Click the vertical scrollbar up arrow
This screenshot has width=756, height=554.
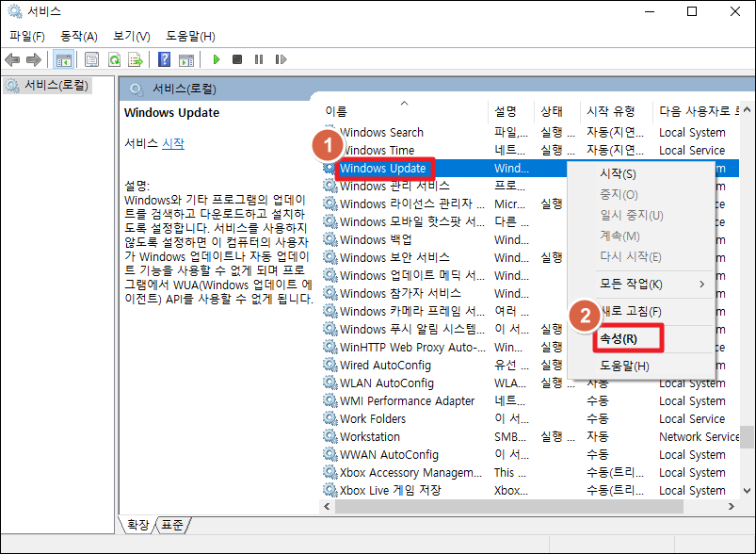[x=748, y=109]
